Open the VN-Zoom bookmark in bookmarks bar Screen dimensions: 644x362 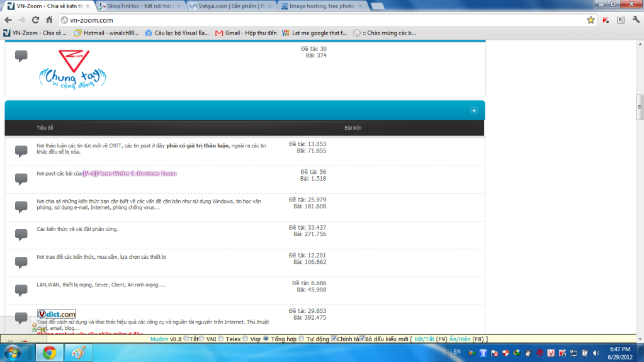tap(35, 33)
